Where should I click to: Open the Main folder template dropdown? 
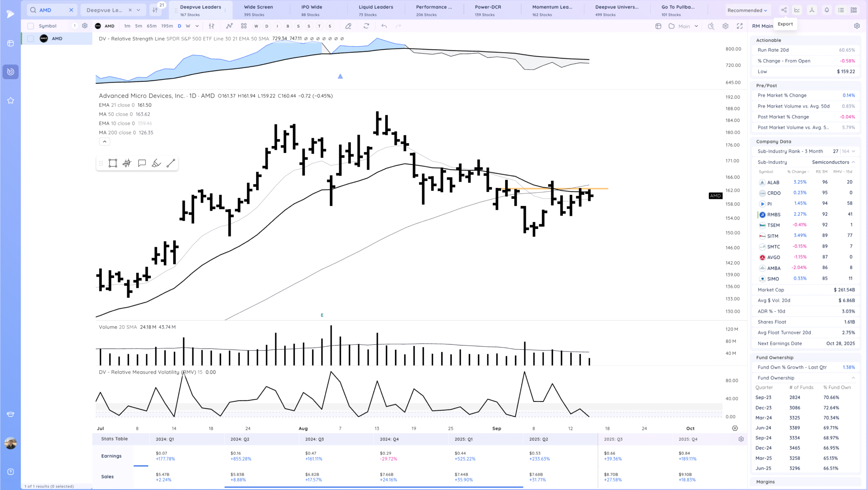(x=683, y=26)
